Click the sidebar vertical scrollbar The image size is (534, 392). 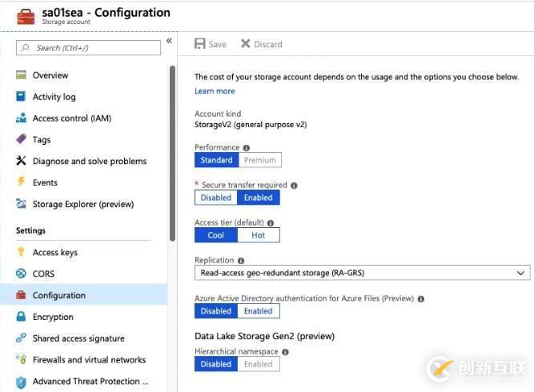coord(172,152)
